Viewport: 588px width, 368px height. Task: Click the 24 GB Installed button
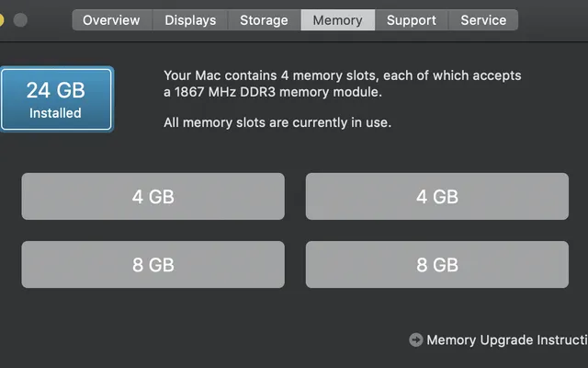pos(55,99)
